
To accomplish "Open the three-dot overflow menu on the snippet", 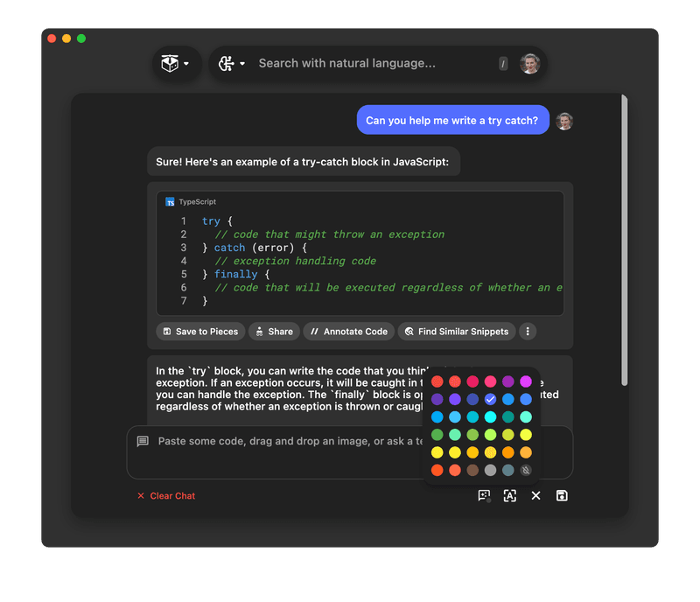I will (x=529, y=332).
